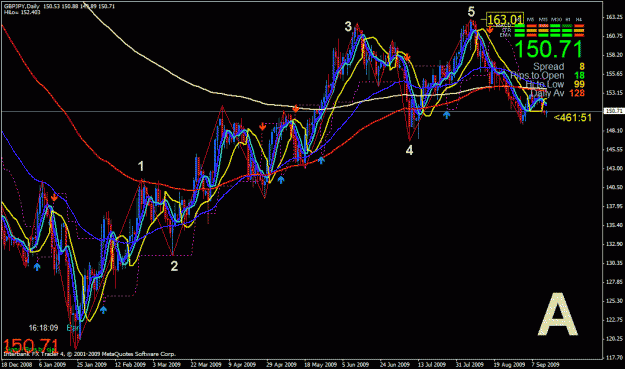
Task: Select the big green 150.71 price display
Action: (x=548, y=49)
